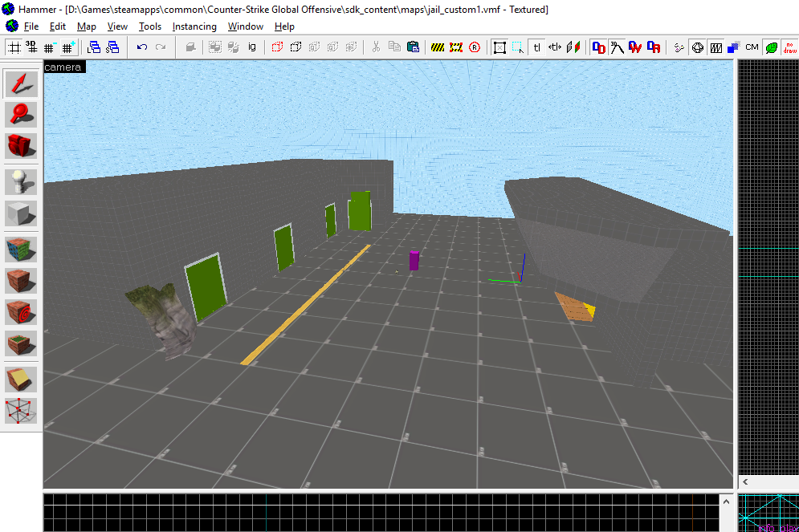Open the Instancing menu
The image size is (799, 532).
pos(194,26)
